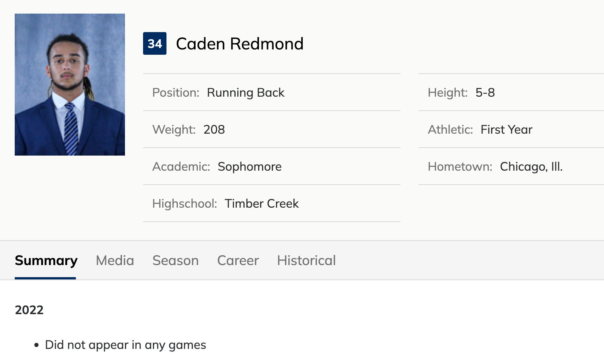Click the 2022 season heading
This screenshot has height=364, width=604.
29,310
